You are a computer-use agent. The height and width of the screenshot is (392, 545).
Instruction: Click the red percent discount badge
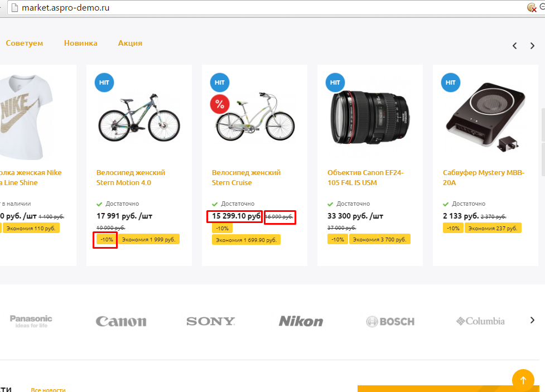coord(220,104)
